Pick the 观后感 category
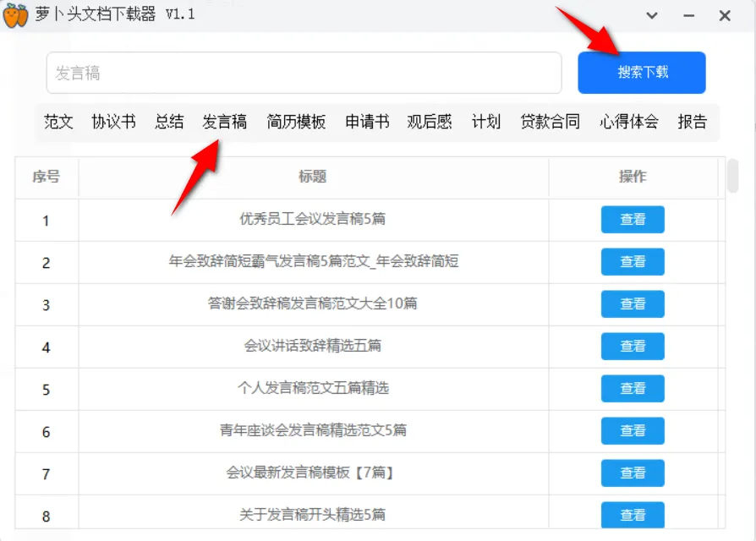The height and width of the screenshot is (541, 756). (430, 122)
